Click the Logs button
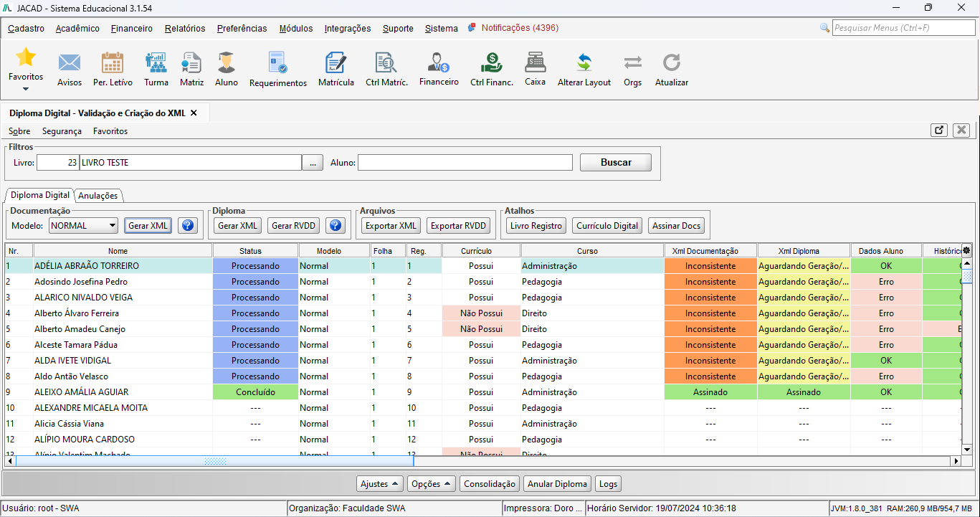The width and height of the screenshot is (980, 517). pyautogui.click(x=608, y=484)
